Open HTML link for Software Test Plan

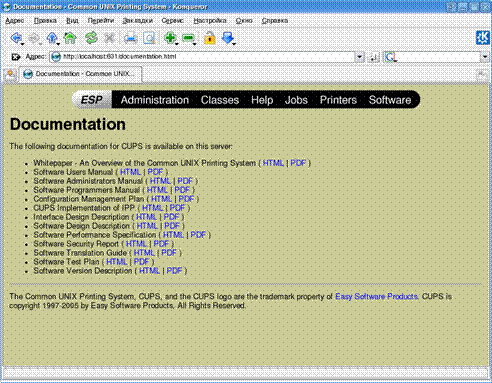117,262
